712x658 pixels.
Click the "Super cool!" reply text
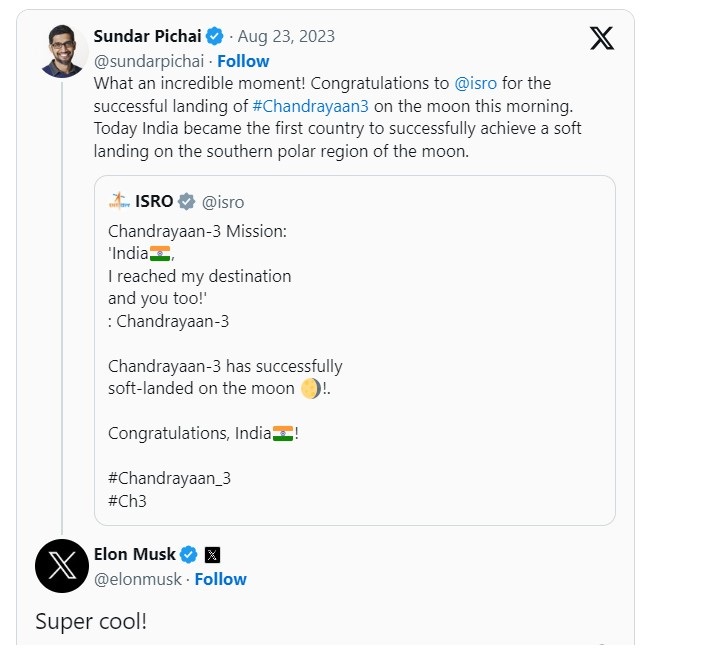[x=91, y=621]
